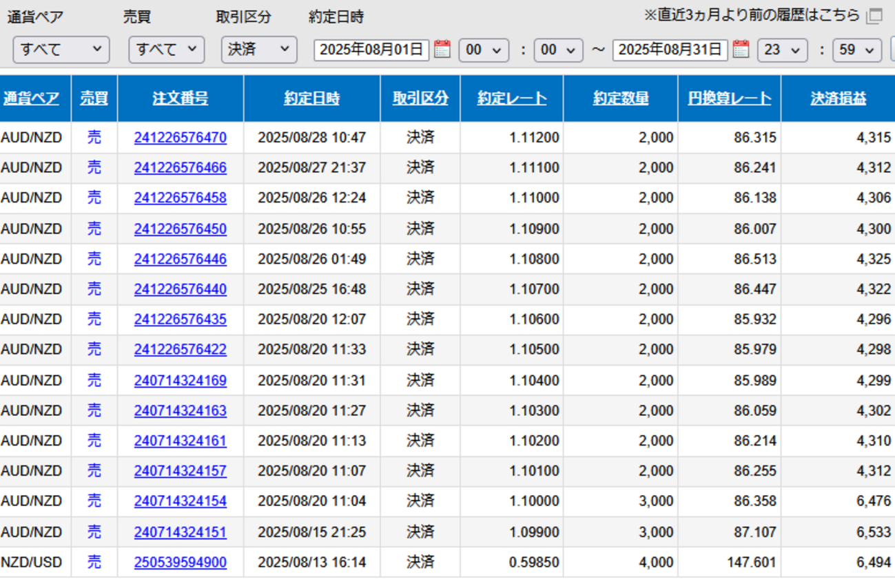This screenshot has width=895, height=588.
Task: Click the external window icon beside history note
Action: [x=874, y=16]
